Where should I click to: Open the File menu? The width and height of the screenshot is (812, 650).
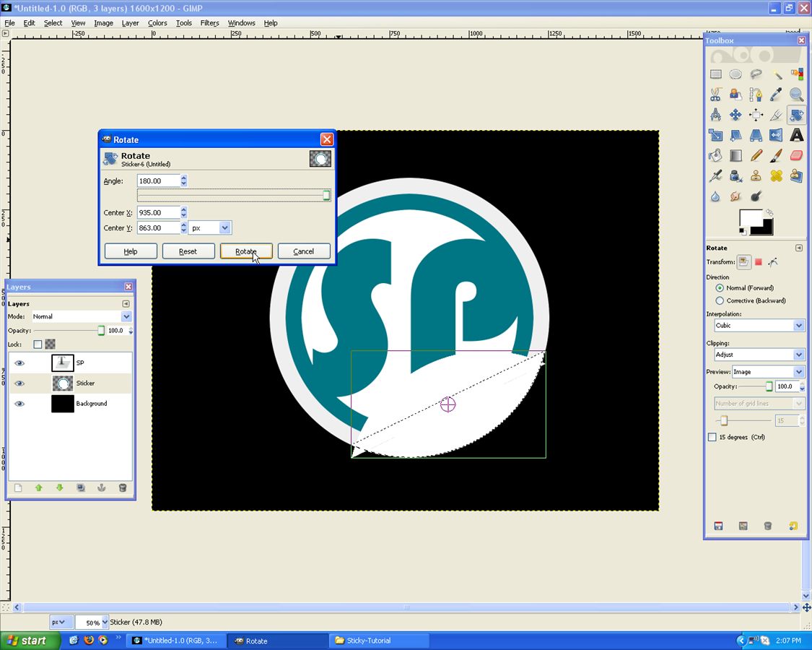tap(9, 23)
